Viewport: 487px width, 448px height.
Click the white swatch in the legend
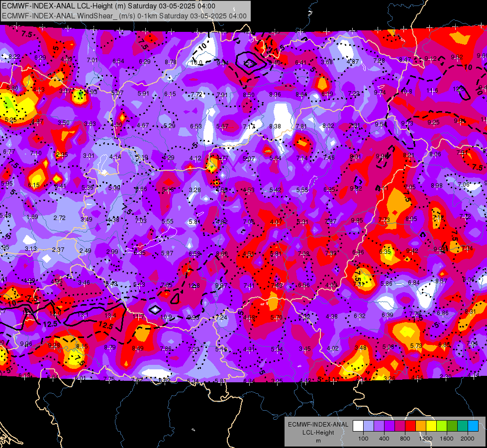(x=358, y=426)
